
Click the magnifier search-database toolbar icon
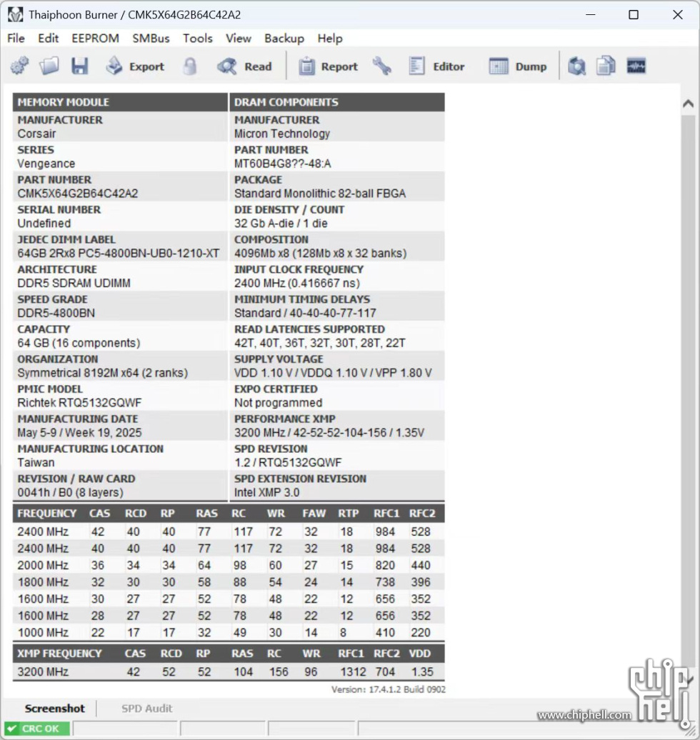click(576, 66)
